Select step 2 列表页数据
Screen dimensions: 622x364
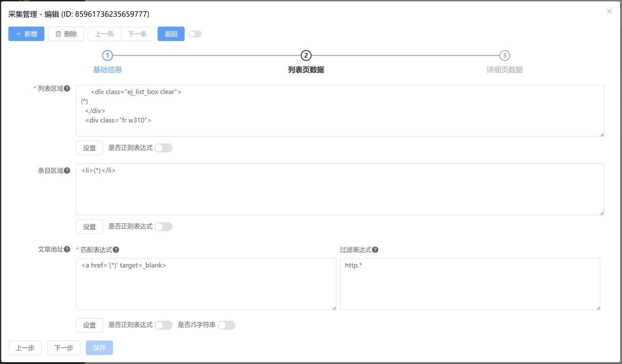(x=306, y=55)
